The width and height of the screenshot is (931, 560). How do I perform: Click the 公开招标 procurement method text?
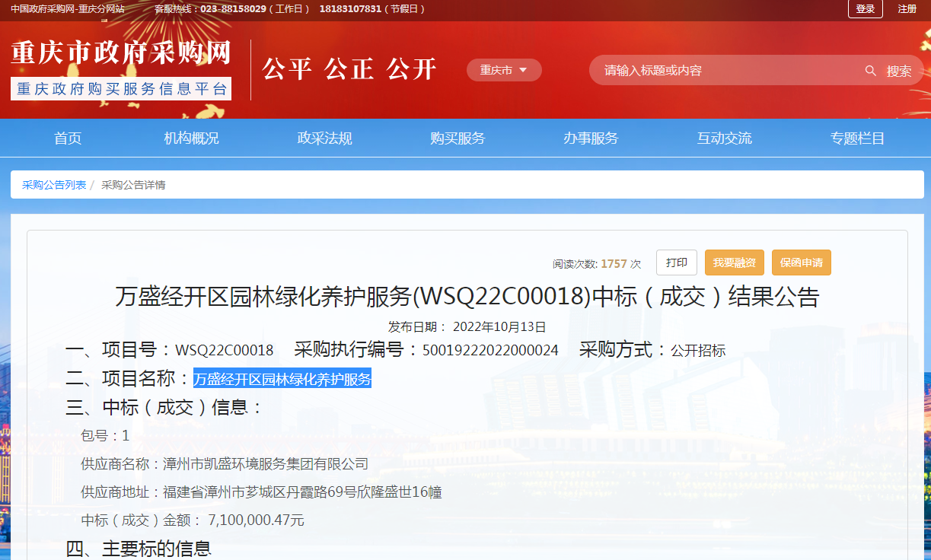click(x=698, y=351)
